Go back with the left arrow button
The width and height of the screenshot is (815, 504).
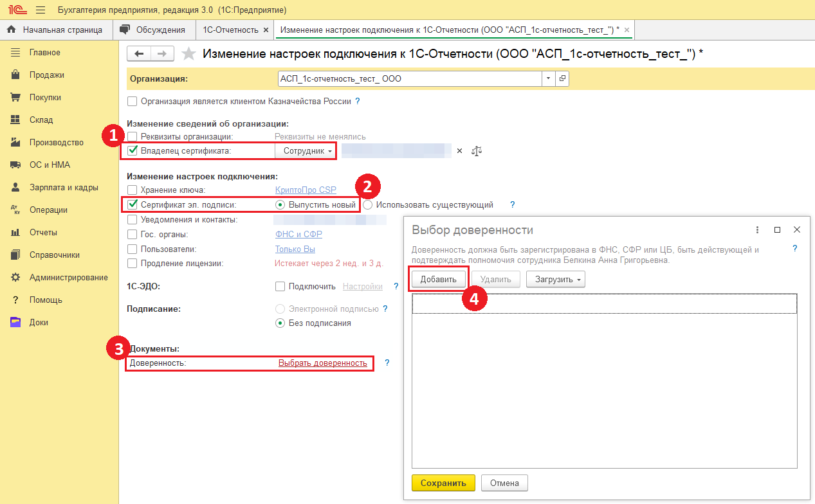click(x=139, y=54)
